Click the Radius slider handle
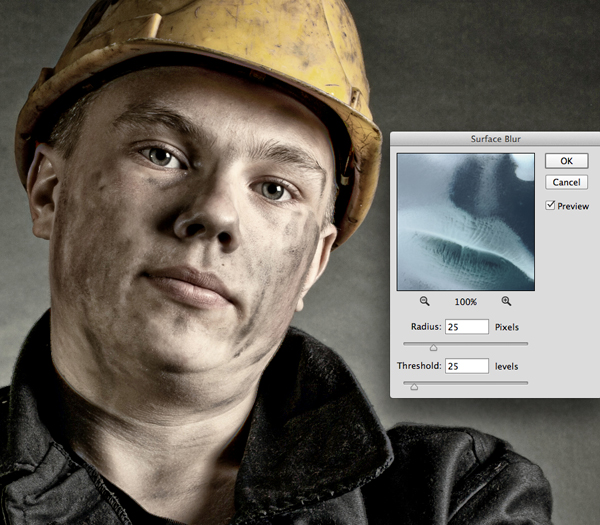600x525 pixels. [x=433, y=347]
